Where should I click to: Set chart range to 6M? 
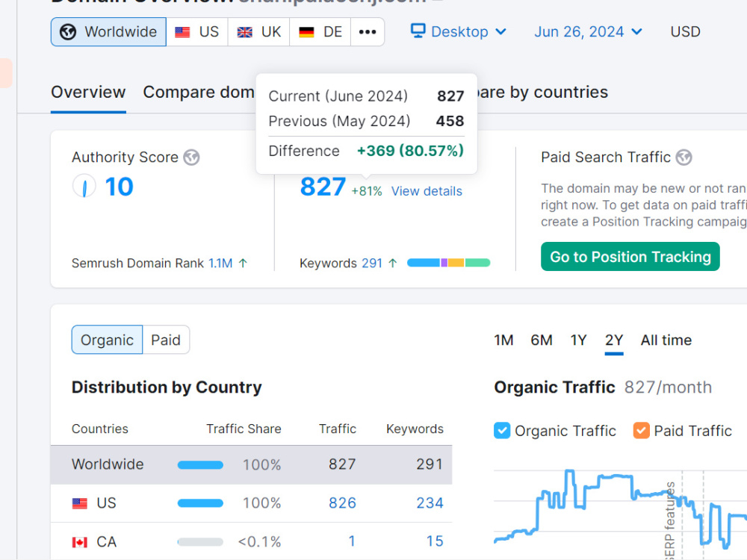[x=541, y=340]
